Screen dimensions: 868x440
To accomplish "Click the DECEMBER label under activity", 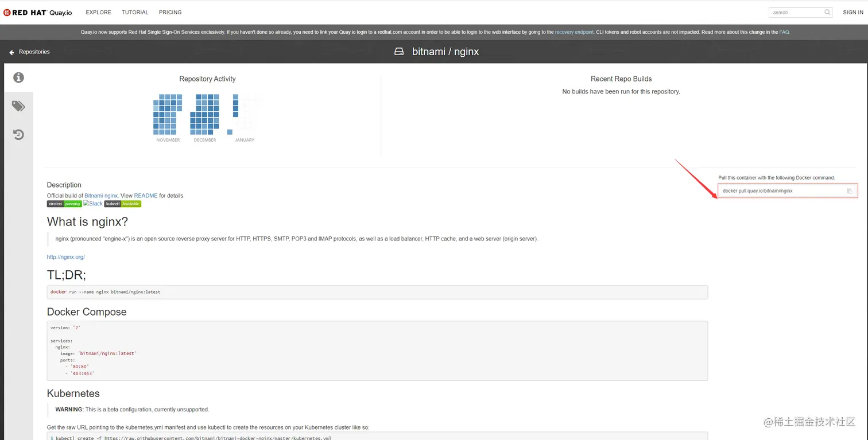I will pos(205,140).
